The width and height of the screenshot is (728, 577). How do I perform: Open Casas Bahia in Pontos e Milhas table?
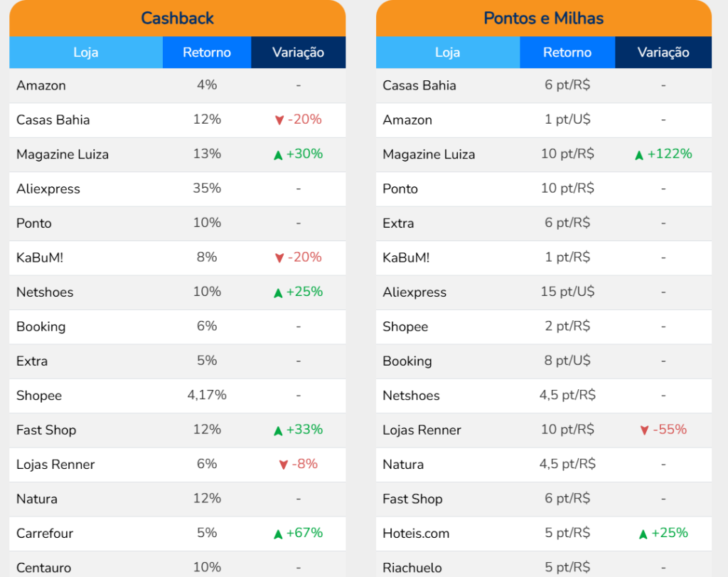[419, 85]
